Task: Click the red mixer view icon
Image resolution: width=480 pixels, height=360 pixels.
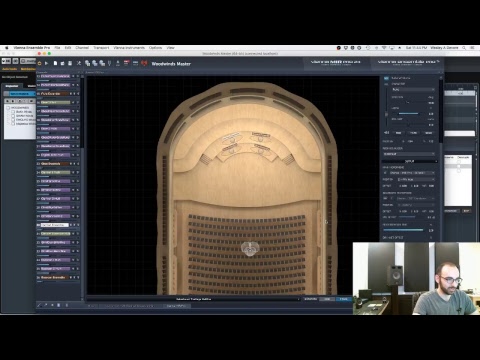Action: coord(127,63)
